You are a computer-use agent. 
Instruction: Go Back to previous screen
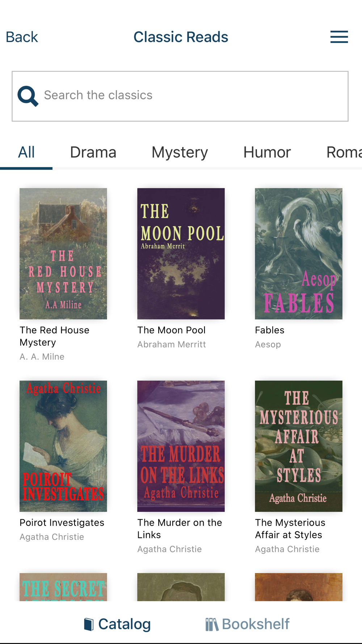22,37
